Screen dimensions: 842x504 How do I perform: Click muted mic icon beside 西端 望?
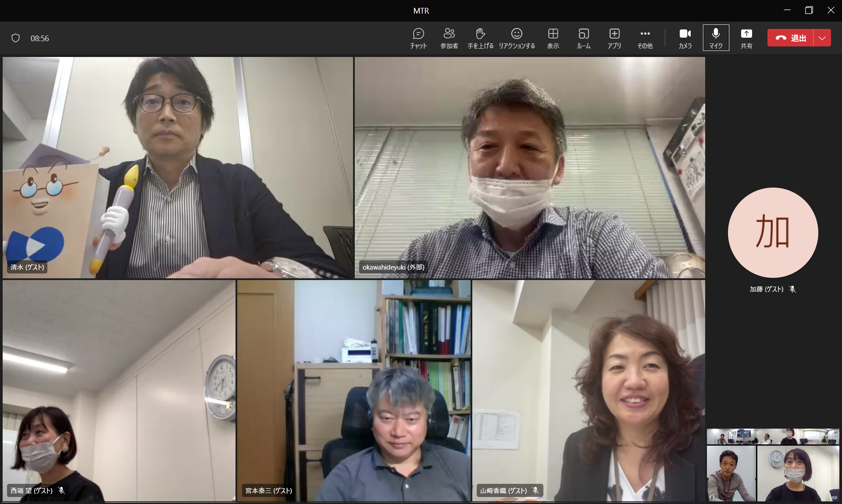(x=61, y=490)
